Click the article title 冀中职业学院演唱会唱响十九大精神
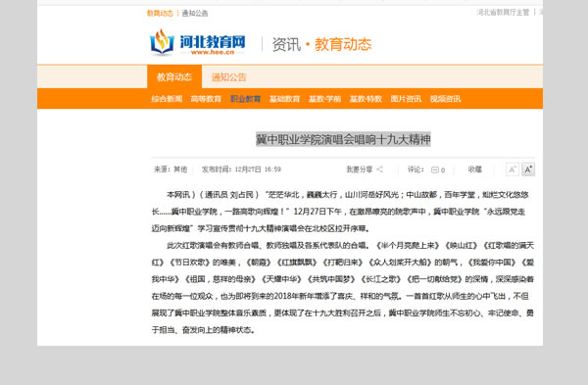 pyautogui.click(x=343, y=139)
